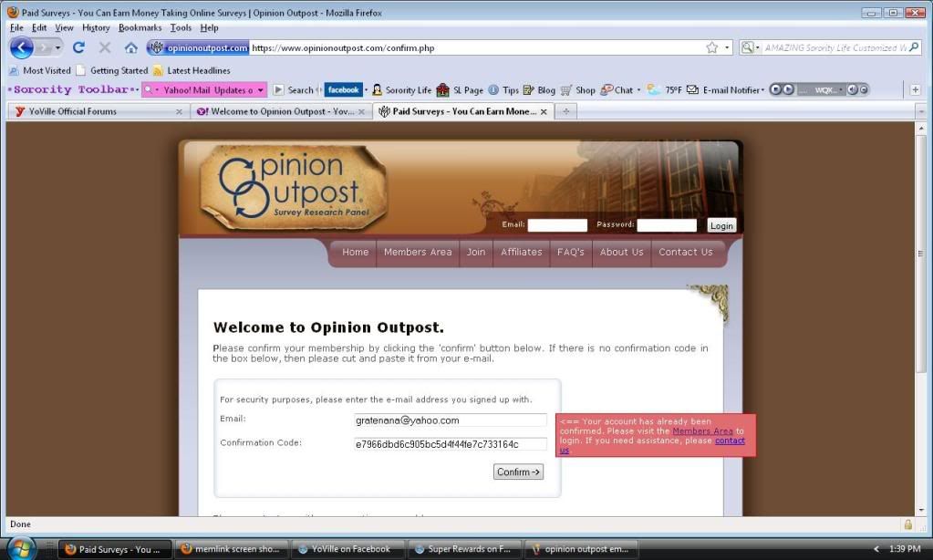Go to the Home page icon
The image size is (933, 560).
click(x=131, y=47)
